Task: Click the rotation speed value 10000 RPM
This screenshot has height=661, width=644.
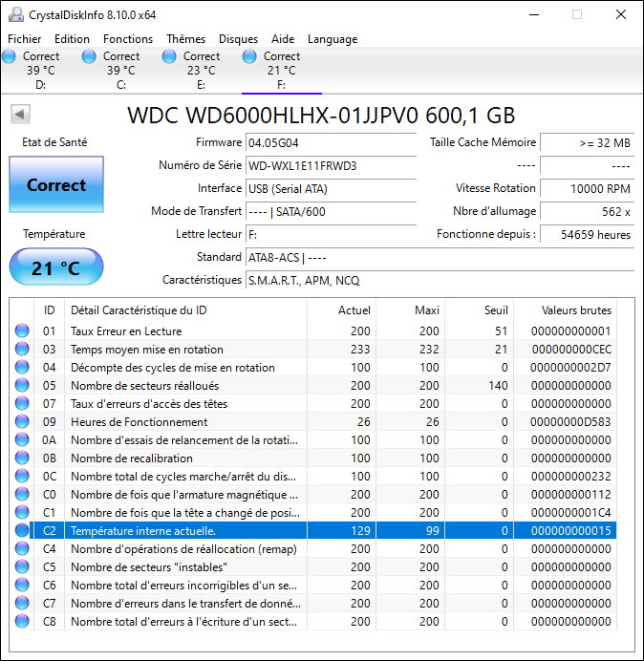Action: coord(587,188)
